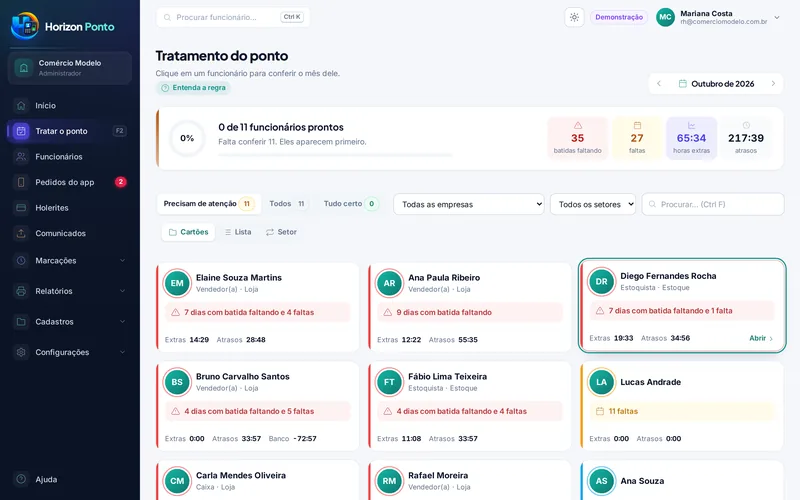Image resolution: width=800 pixels, height=500 pixels.
Task: Click the AR avatar of Ana Paula Ribeiro
Action: click(x=389, y=283)
